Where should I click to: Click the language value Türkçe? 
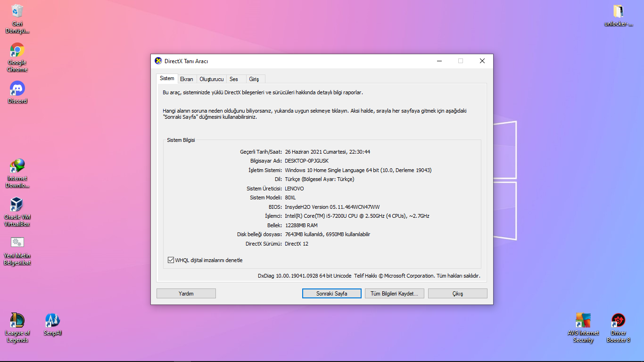click(x=320, y=180)
